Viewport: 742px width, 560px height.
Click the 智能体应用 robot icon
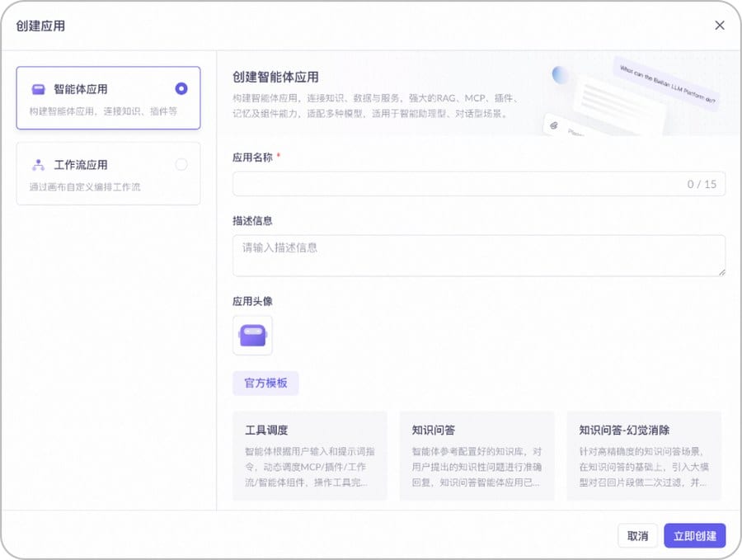[38, 89]
